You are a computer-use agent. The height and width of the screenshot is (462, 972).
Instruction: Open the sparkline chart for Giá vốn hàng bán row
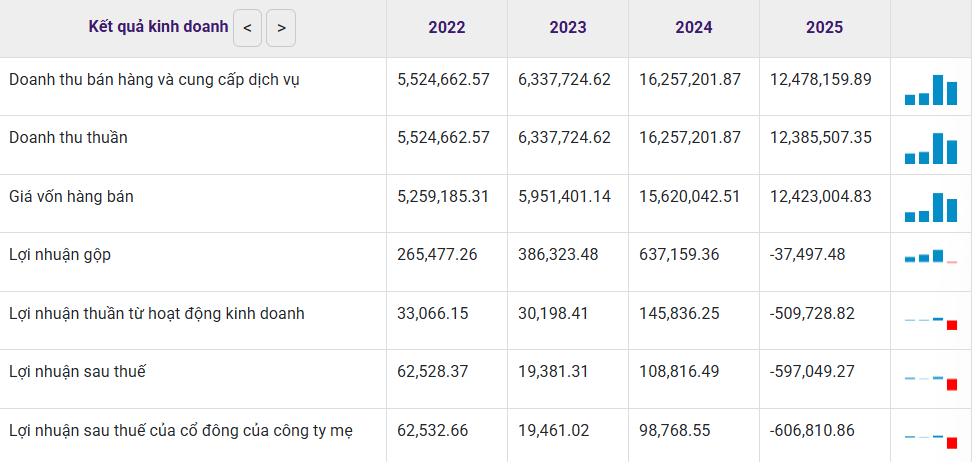(x=931, y=207)
